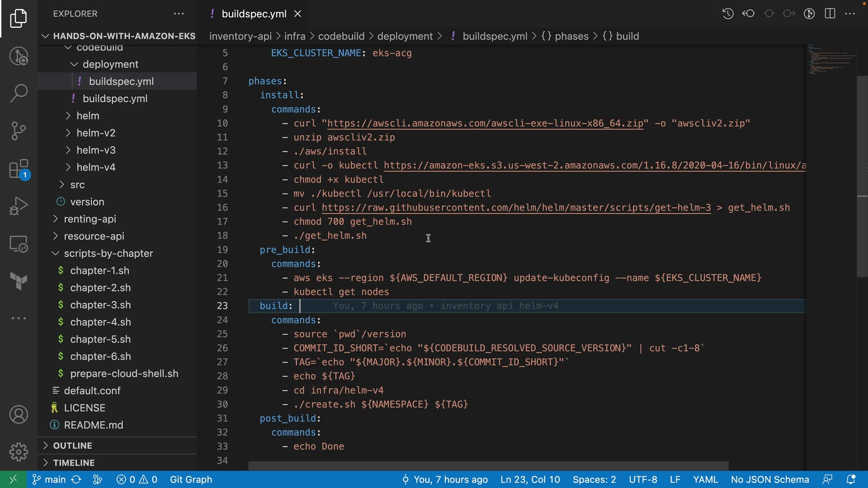
Task: Open the Manage gear settings icon
Action: [x=19, y=451]
